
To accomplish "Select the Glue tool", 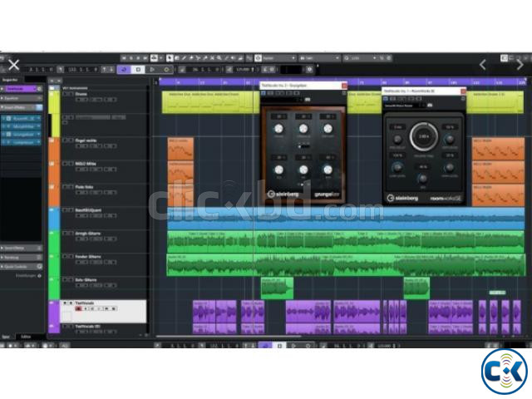I will 205,58.
